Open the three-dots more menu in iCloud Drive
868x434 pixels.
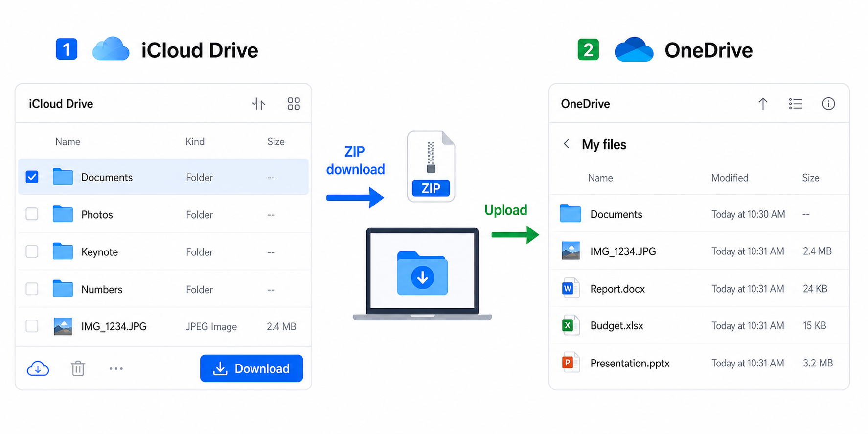coord(116,368)
